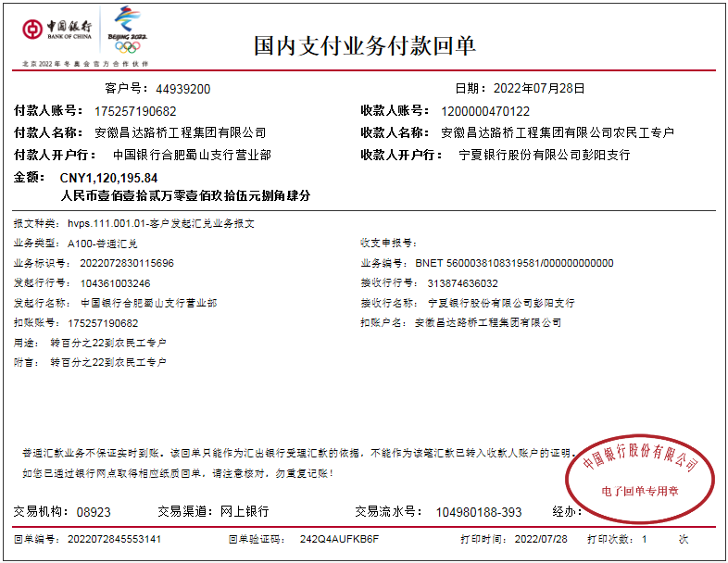Screen dimensions: 728x563
Task: Click the purpose text after 用途
Action: [x=108, y=343]
